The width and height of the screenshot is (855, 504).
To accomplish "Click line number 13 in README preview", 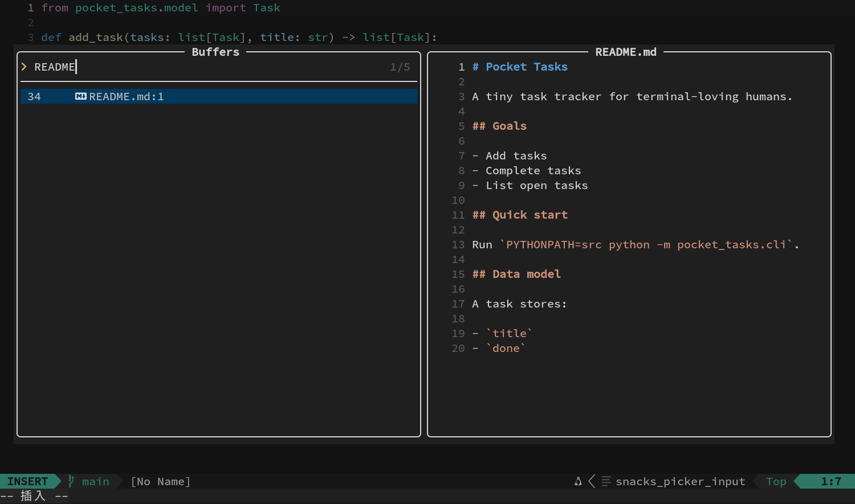I will pyautogui.click(x=458, y=244).
